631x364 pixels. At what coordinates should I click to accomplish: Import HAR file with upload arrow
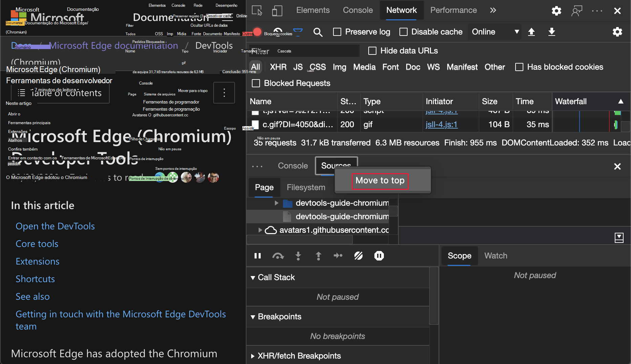point(531,32)
